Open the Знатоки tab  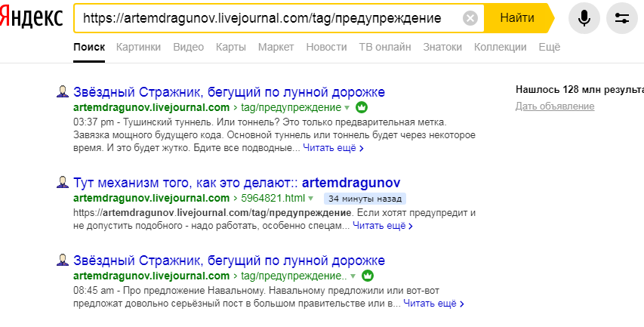coord(442,48)
